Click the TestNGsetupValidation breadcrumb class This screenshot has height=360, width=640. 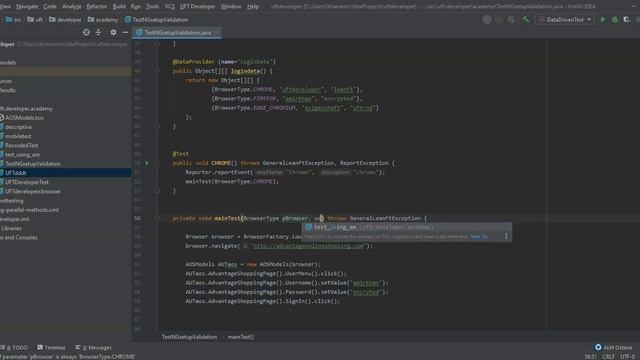click(156, 20)
